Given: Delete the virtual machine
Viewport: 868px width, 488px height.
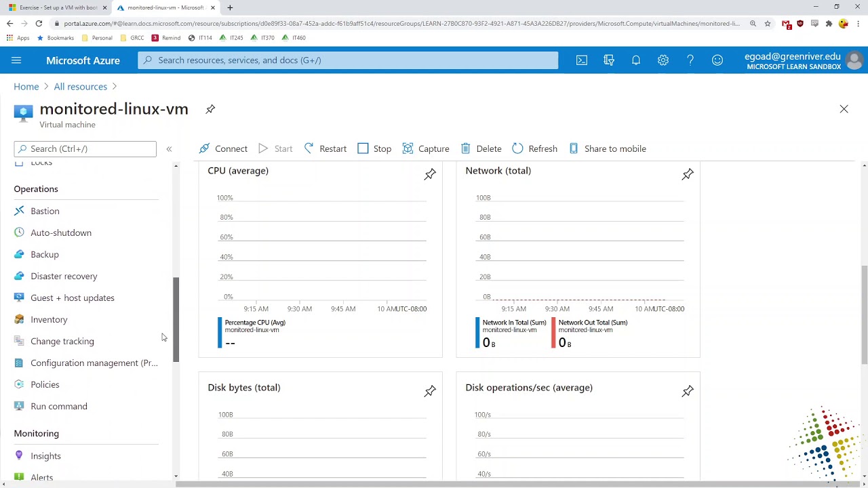Looking at the screenshot, I should point(481,148).
